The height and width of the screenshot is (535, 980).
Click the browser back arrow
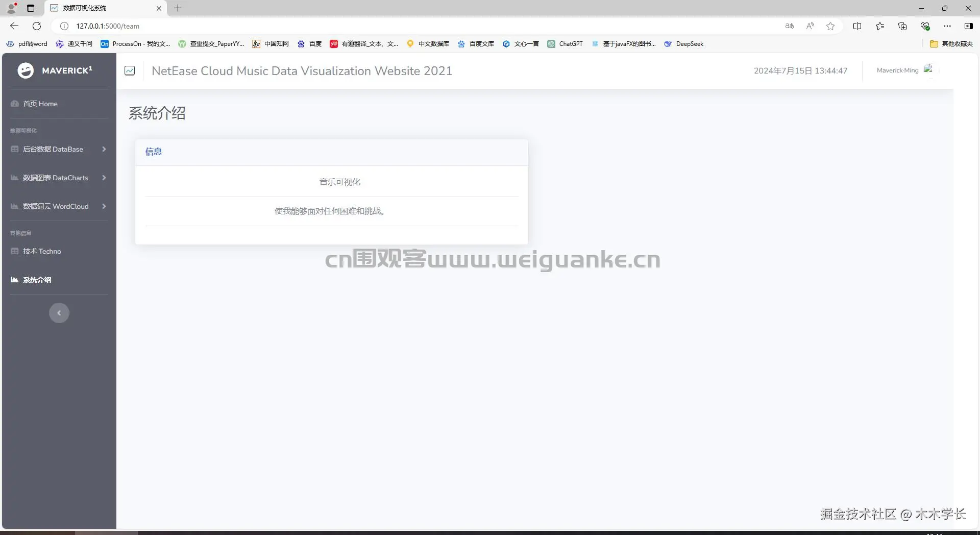[x=14, y=26]
